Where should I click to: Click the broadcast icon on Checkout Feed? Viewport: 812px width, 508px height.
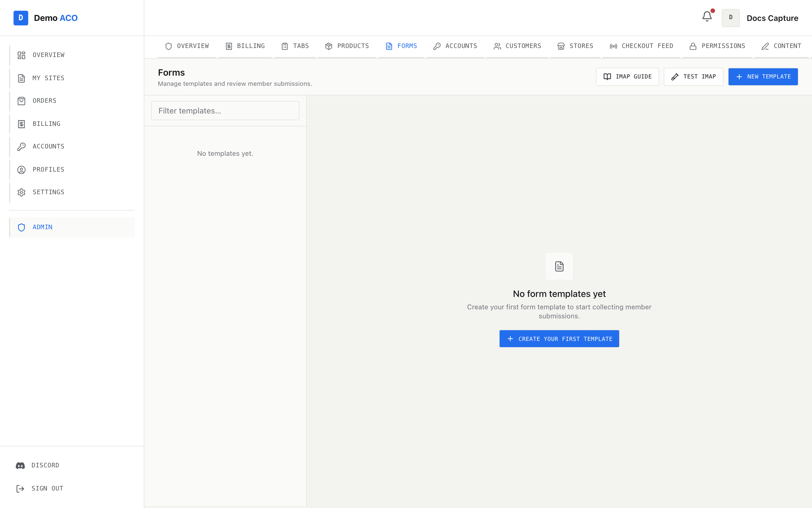[613, 46]
